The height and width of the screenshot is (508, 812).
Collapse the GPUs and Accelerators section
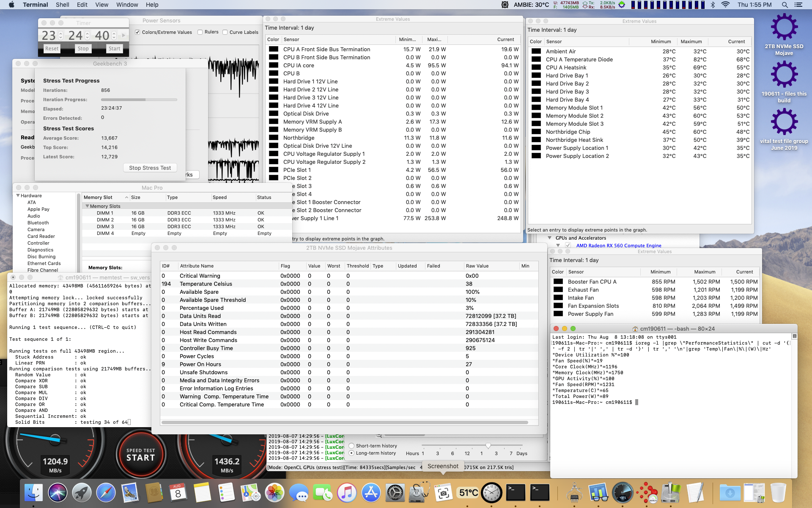click(550, 238)
